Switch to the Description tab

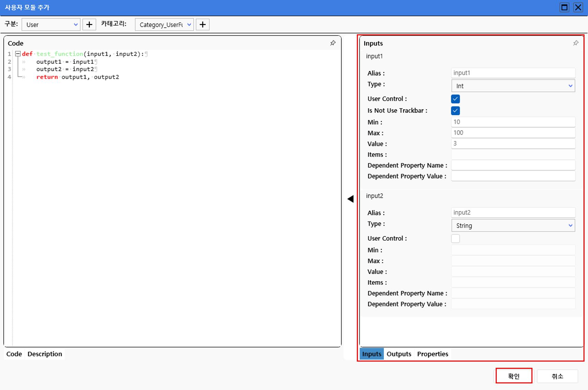(45, 354)
